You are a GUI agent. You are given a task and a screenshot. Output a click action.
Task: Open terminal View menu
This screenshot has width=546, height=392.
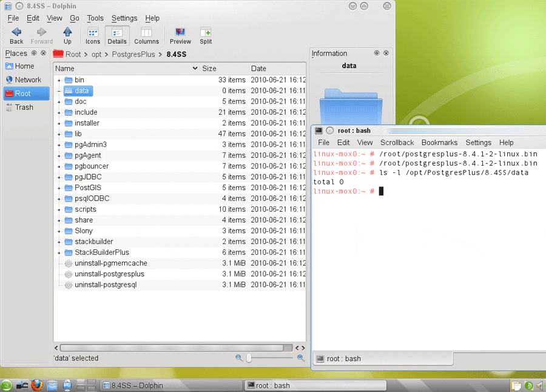click(365, 143)
